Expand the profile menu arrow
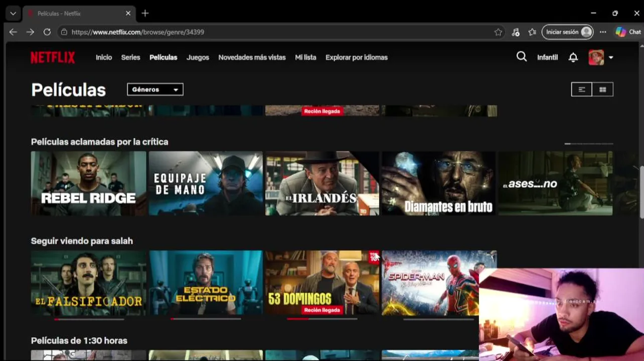 pyautogui.click(x=611, y=58)
